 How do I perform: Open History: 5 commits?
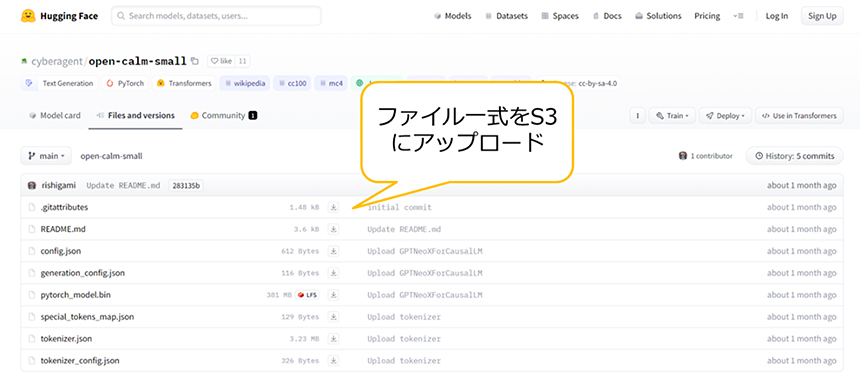click(x=794, y=156)
